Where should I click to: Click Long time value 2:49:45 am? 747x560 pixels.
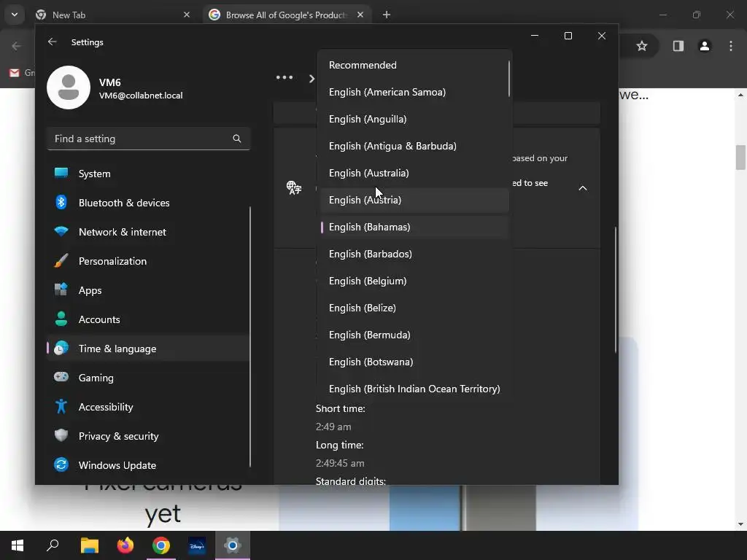pyautogui.click(x=340, y=463)
